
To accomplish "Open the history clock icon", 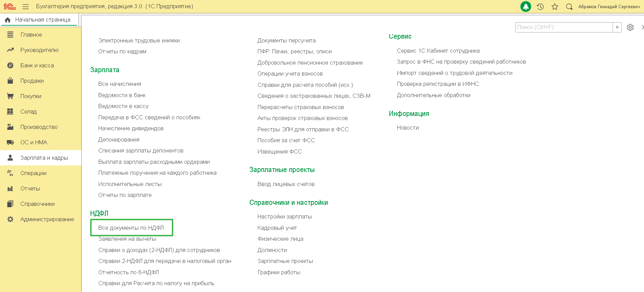I will [540, 6].
